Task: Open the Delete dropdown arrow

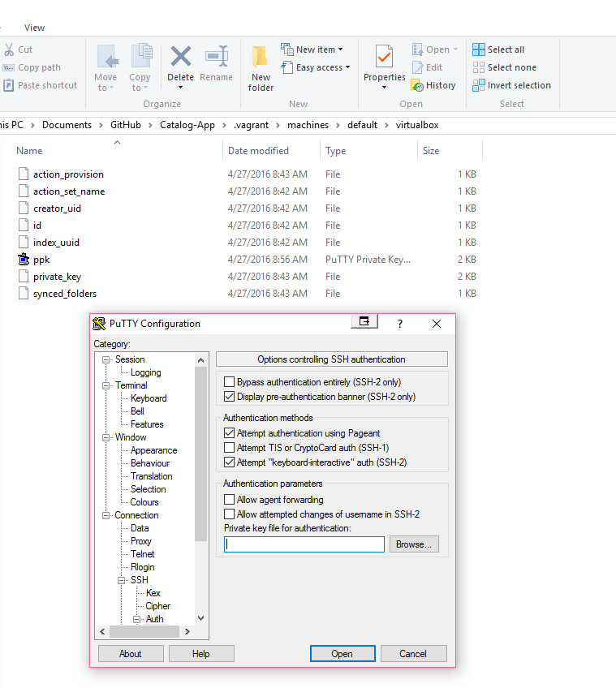Action: click(180, 88)
